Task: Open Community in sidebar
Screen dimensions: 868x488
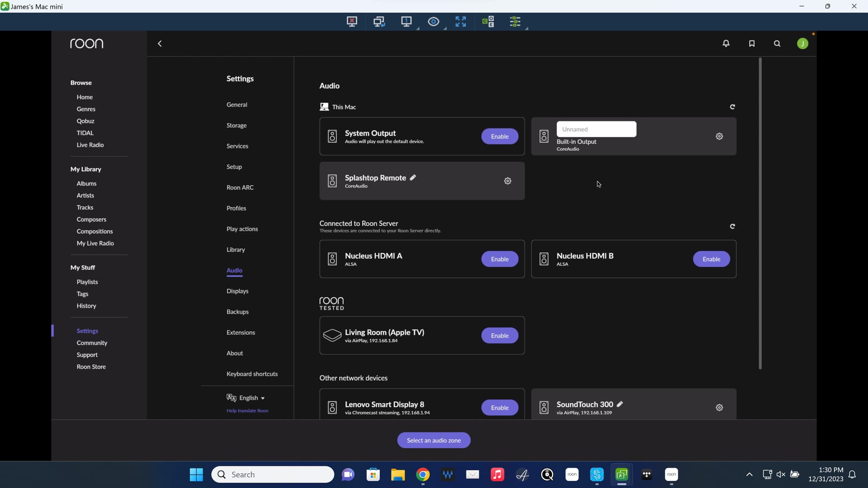Action: point(92,343)
